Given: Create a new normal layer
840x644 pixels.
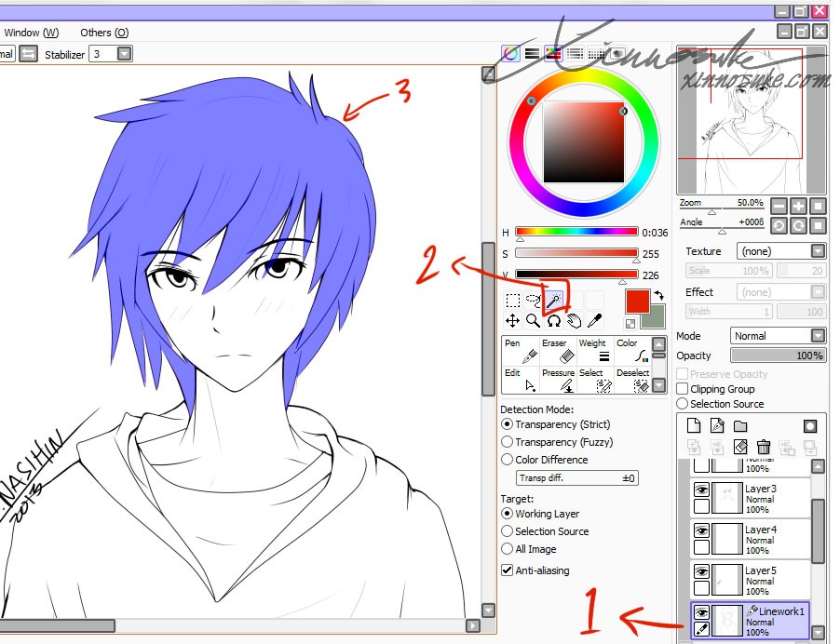Looking at the screenshot, I should (x=694, y=425).
